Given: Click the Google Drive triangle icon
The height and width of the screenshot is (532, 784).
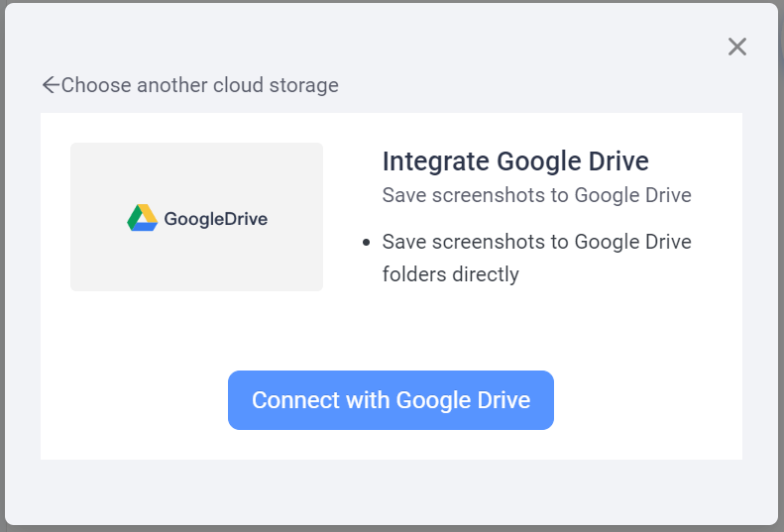Looking at the screenshot, I should click(143, 218).
